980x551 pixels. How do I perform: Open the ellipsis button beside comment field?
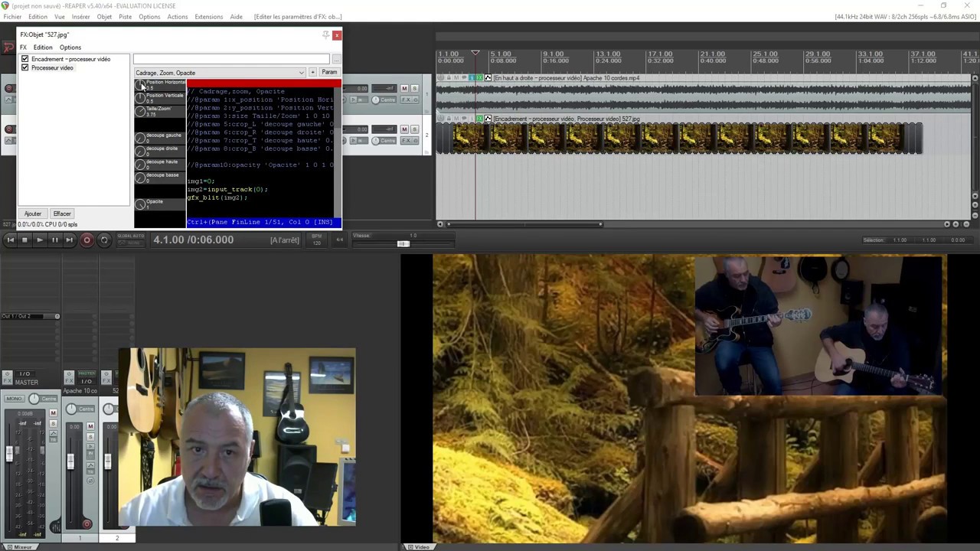click(x=335, y=59)
